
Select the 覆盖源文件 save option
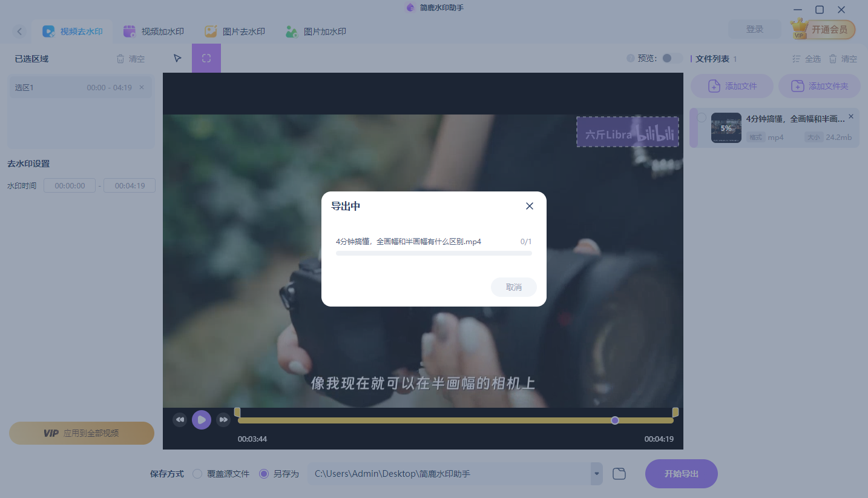[196, 473]
